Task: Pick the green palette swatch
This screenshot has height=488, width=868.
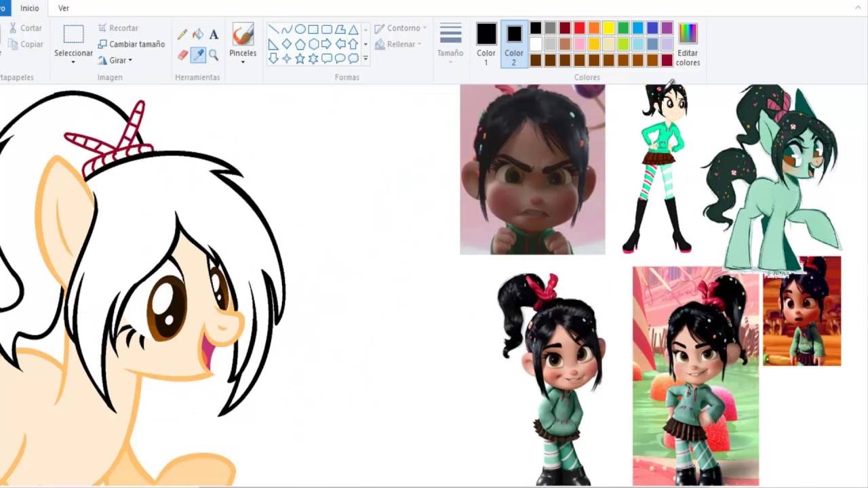Action: [623, 28]
